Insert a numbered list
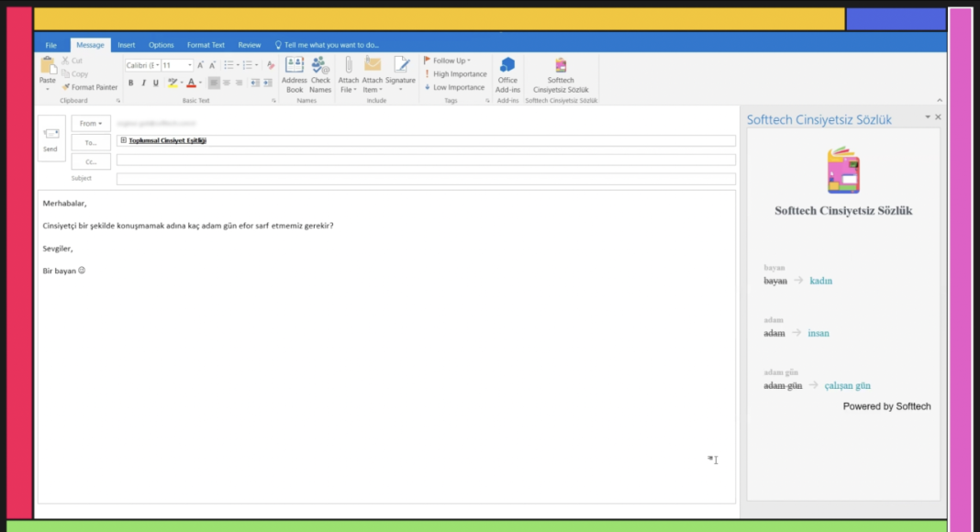 247,65
